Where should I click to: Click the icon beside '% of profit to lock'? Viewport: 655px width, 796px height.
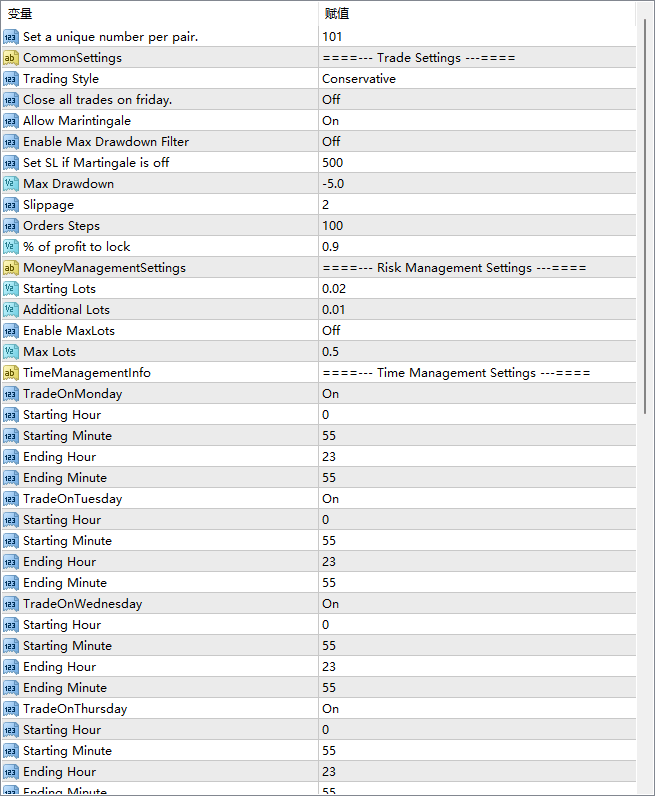11,247
